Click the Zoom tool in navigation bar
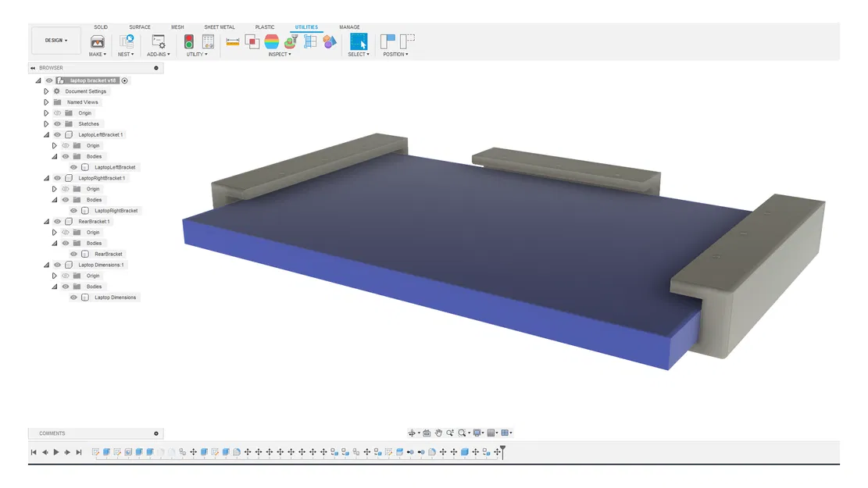 pos(450,433)
